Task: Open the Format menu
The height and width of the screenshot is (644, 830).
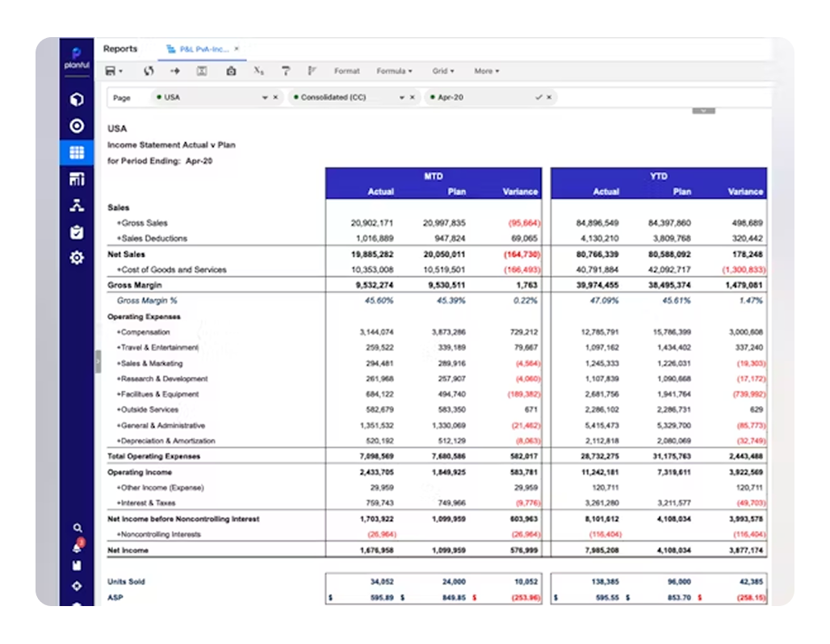Action: (x=346, y=71)
